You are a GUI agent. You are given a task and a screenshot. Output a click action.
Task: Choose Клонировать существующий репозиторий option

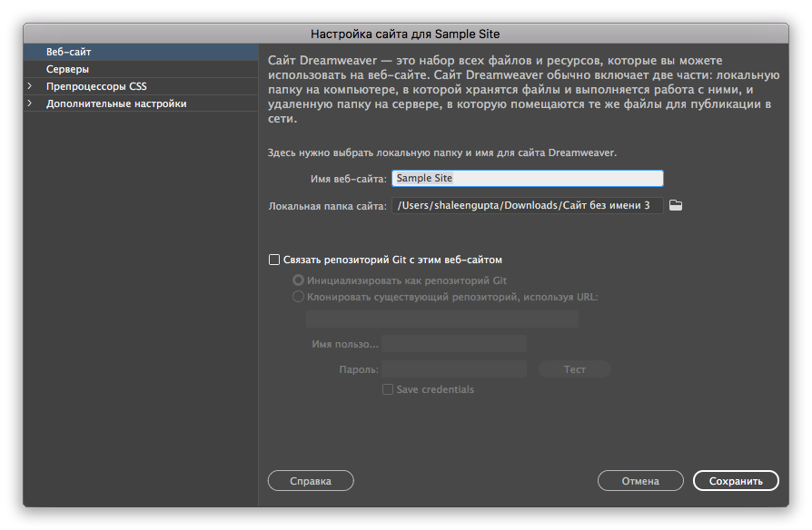click(298, 297)
